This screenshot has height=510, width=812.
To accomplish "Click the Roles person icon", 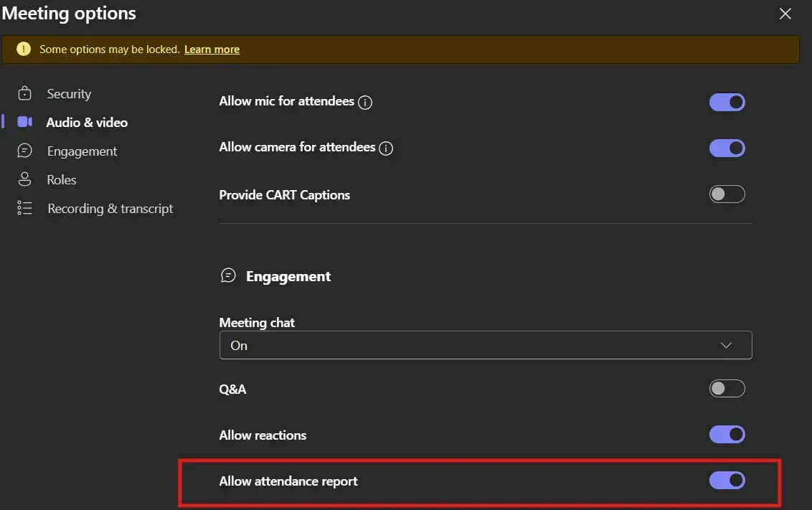I will coord(25,179).
